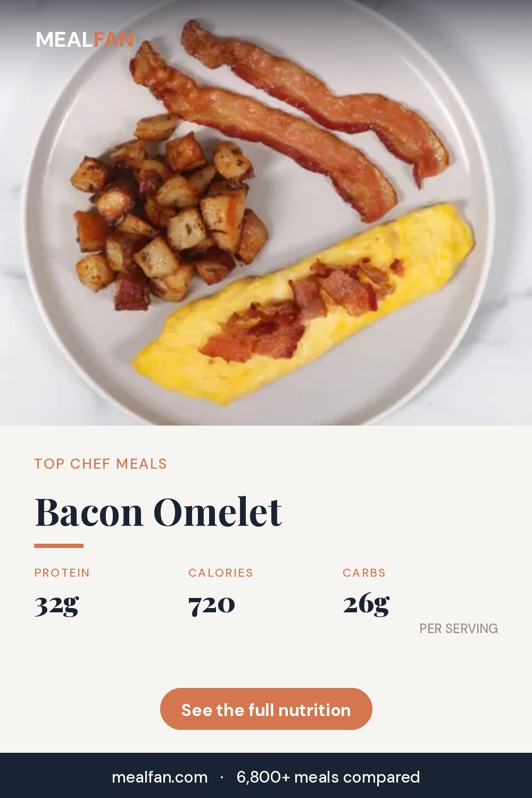The image size is (532, 798).
Task: Click the omelet in the photo
Action: tap(303, 306)
